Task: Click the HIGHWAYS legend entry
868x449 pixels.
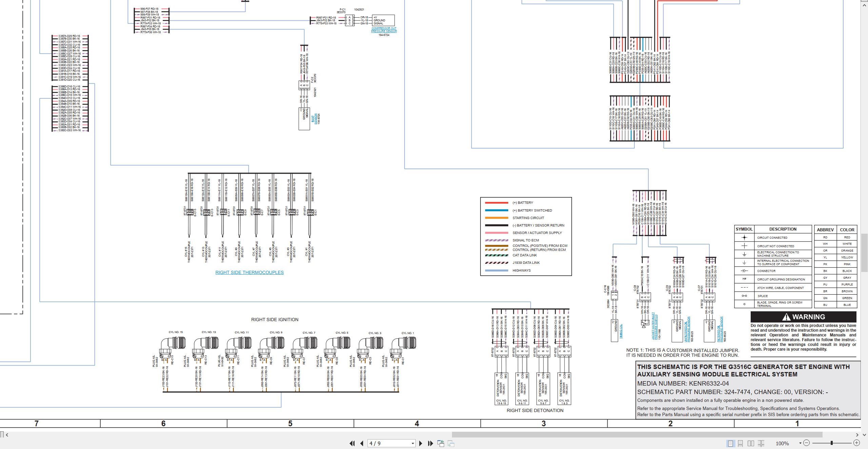Action: tap(521, 271)
